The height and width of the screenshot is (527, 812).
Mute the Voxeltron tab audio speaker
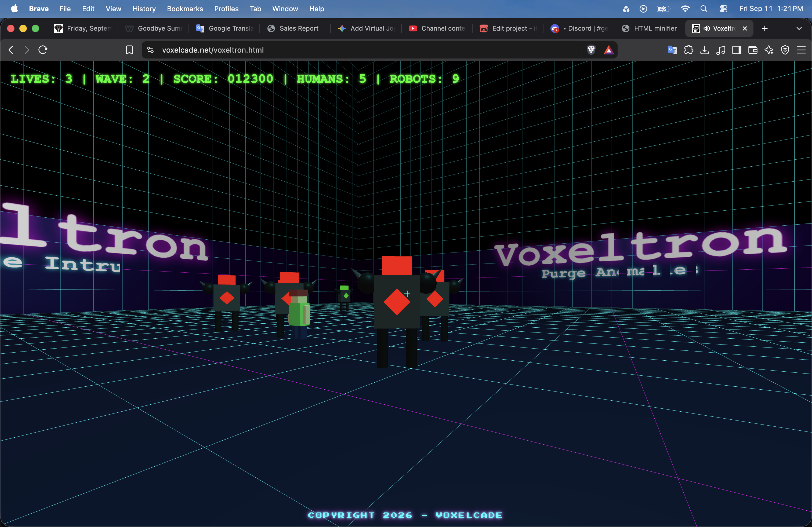tap(706, 28)
